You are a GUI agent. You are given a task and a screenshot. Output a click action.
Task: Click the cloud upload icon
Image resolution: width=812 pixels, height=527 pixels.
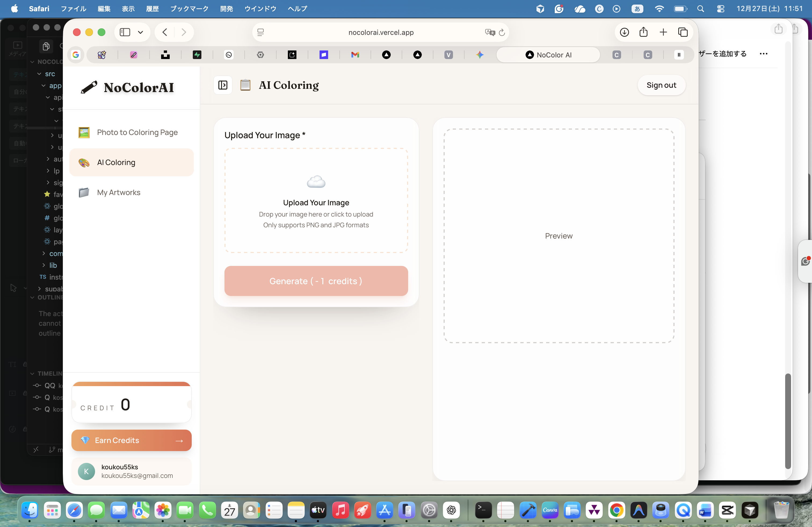tap(316, 182)
